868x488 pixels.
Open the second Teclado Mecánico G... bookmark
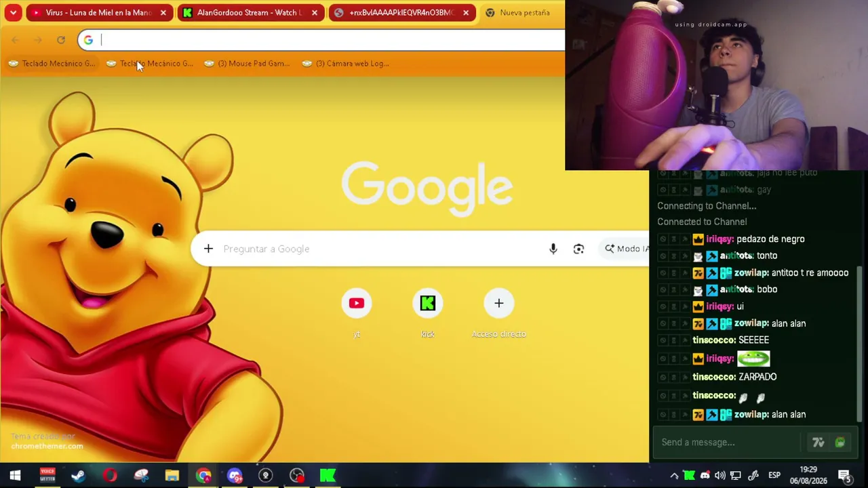click(150, 63)
